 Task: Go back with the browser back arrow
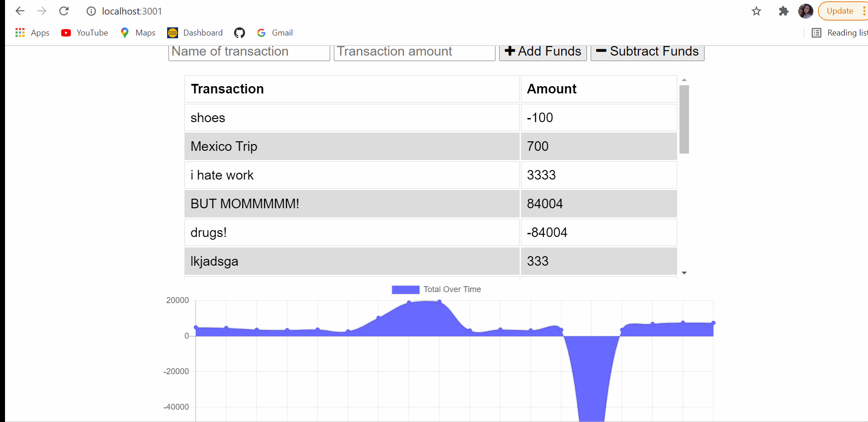(20, 11)
